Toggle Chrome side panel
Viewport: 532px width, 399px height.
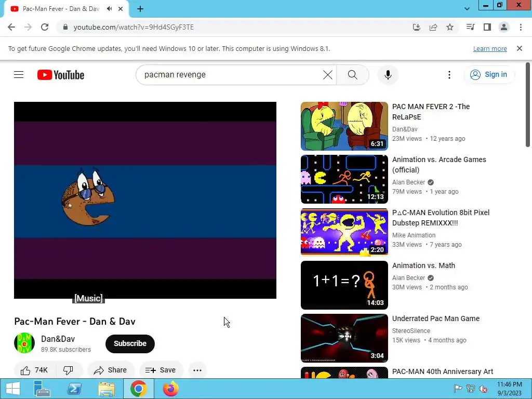click(x=487, y=27)
